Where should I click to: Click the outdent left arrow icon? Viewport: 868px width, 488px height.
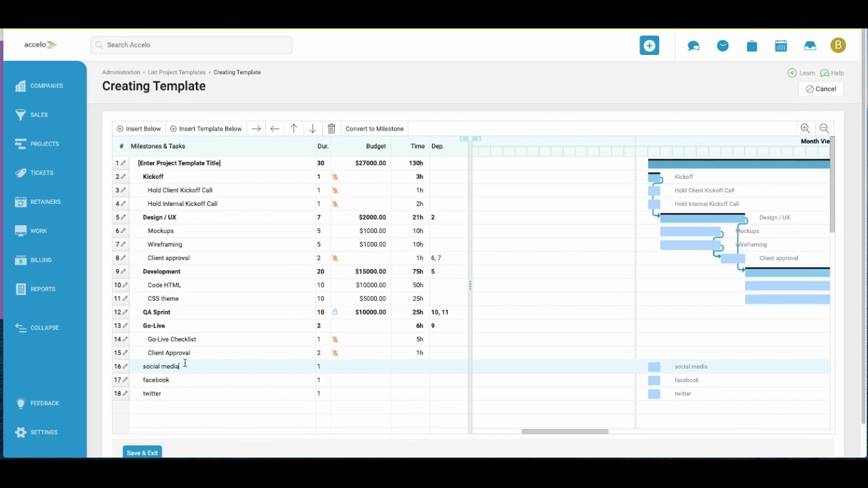click(x=275, y=129)
